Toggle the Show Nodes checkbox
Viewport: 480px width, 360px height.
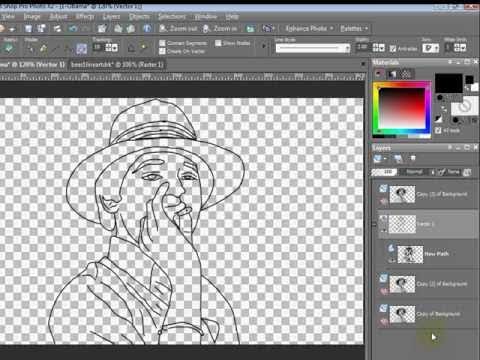click(218, 43)
